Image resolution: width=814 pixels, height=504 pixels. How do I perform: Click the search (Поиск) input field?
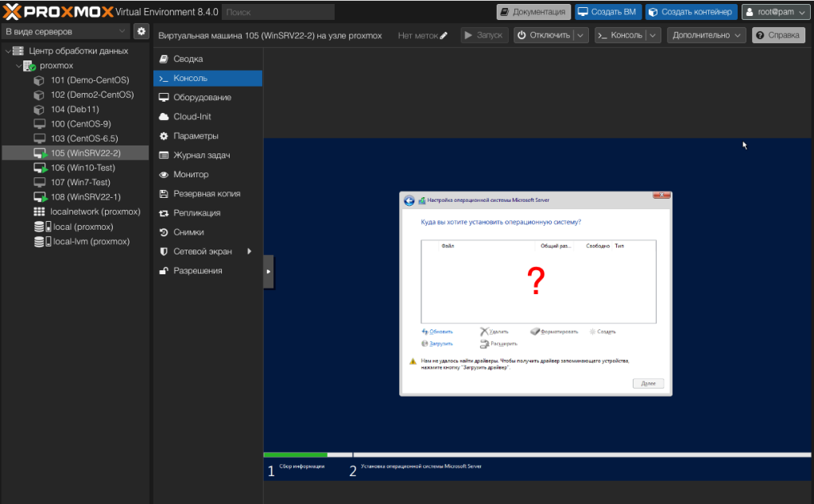[277, 12]
